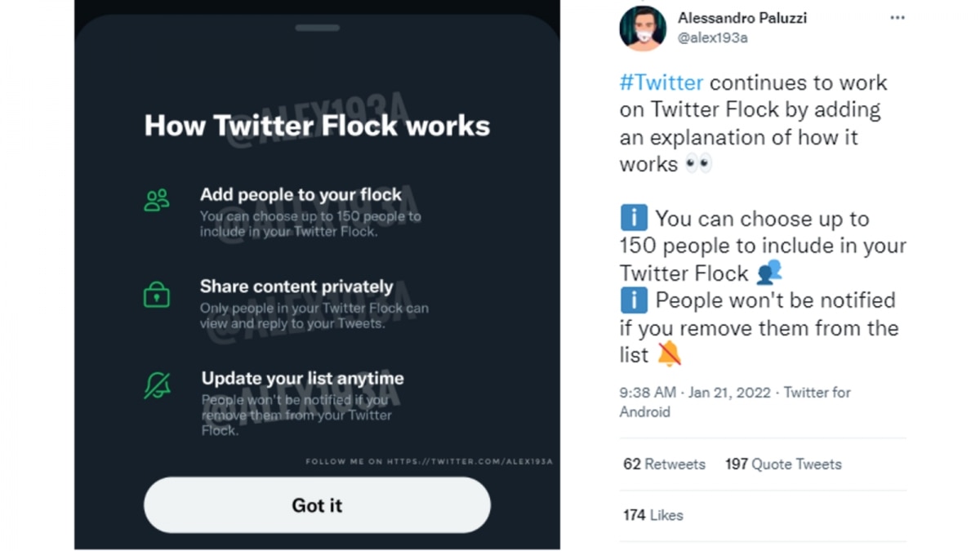Image resolution: width=980 pixels, height=551 pixels.
Task: View the 197 Quote Tweets list
Action: 782,464
